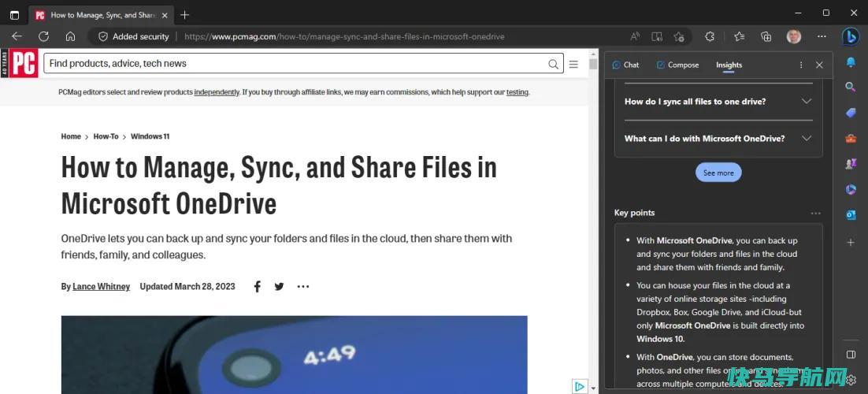
Task: Click the PCMag search magnifier icon
Action: tap(553, 64)
